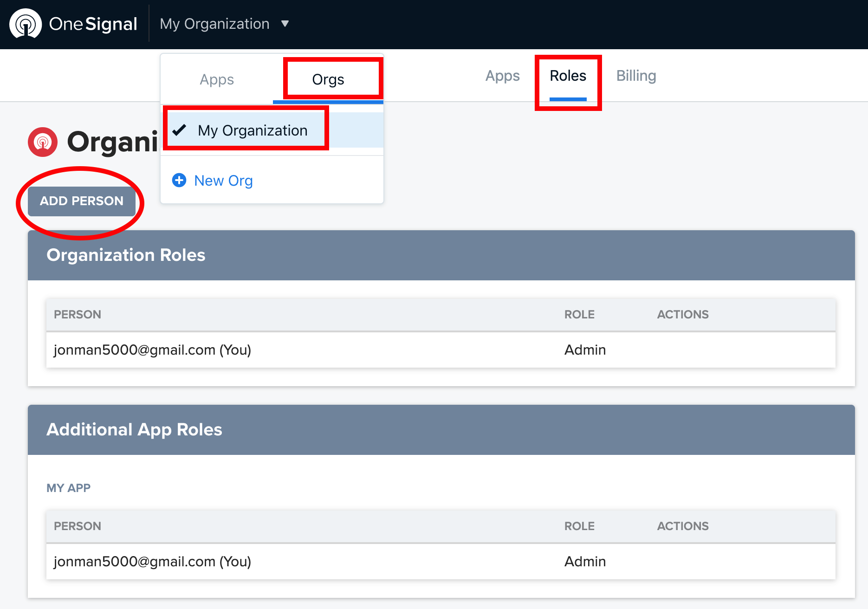Screen dimensions: 868x609
Task: Click Admin role in MY APP row
Action: pyautogui.click(x=585, y=561)
